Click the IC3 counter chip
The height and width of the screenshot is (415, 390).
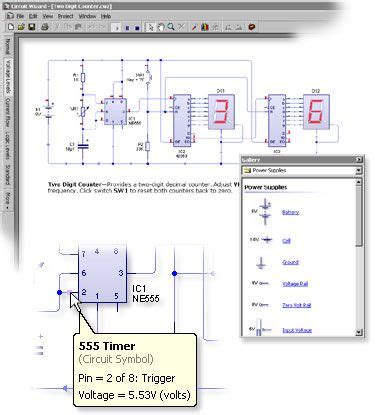[277, 121]
